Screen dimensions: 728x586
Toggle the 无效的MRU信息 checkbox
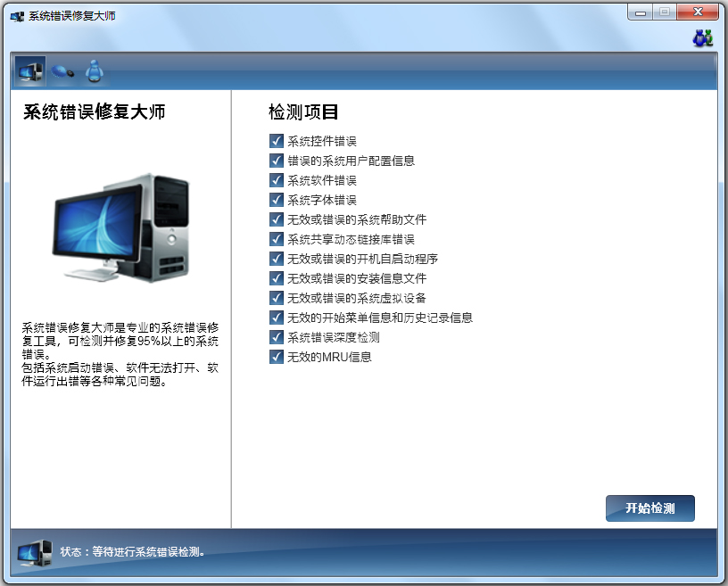276,357
